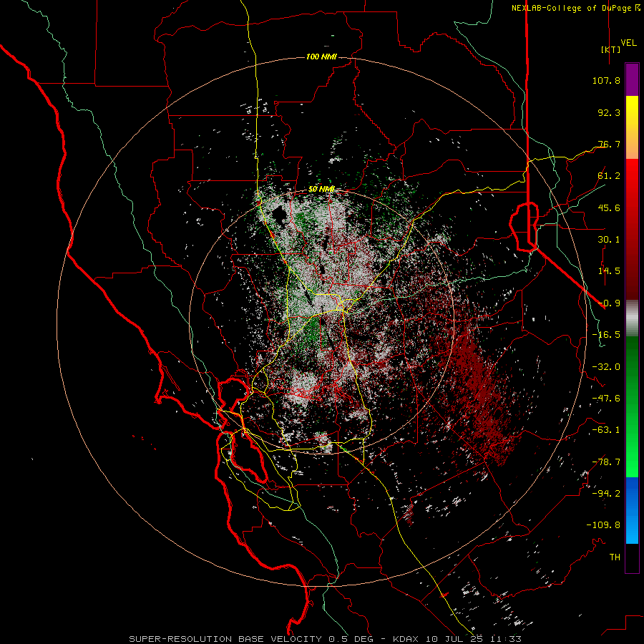Click the [KT] units label
644x644 pixels.
point(611,49)
